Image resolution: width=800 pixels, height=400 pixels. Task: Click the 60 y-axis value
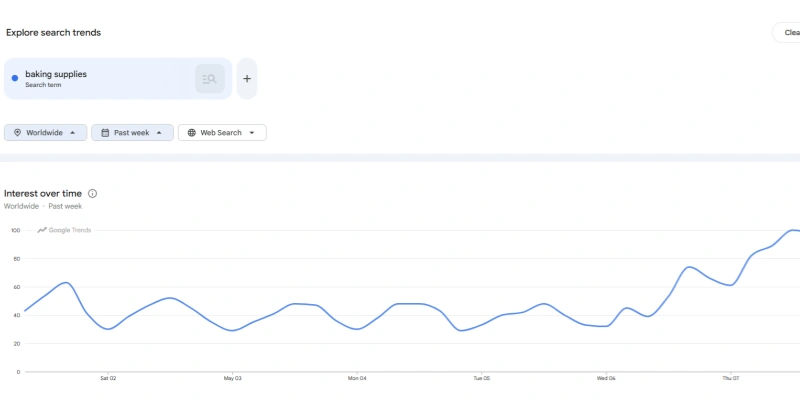point(17,287)
